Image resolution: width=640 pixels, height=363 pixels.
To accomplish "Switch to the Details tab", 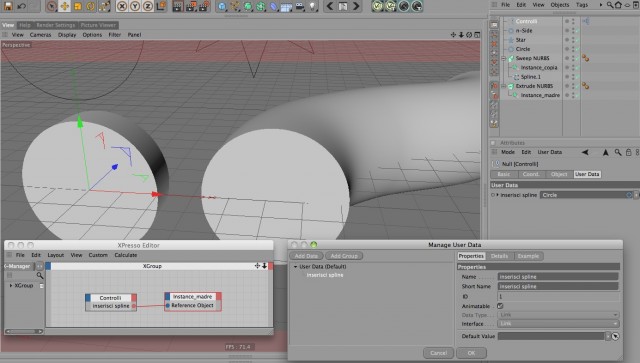I will [x=499, y=256].
